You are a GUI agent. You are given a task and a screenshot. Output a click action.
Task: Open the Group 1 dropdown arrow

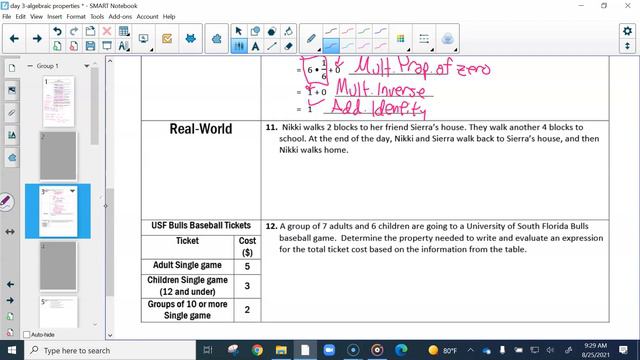87,66
